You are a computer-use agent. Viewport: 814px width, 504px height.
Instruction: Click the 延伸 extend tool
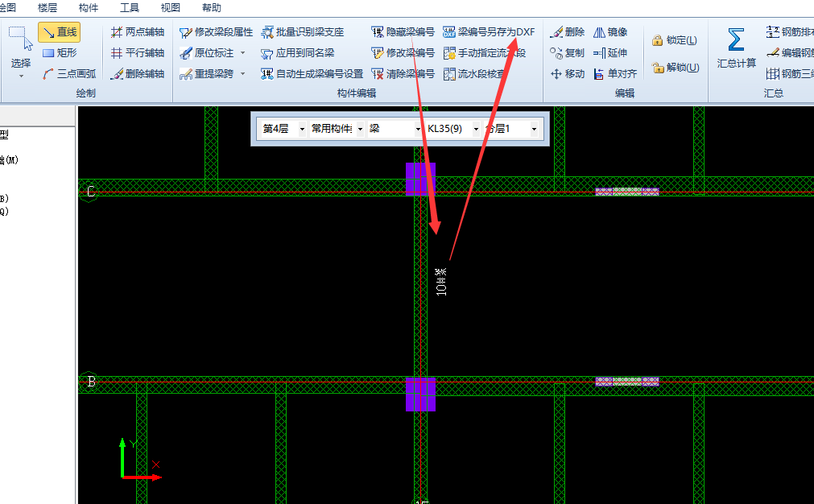click(x=610, y=53)
